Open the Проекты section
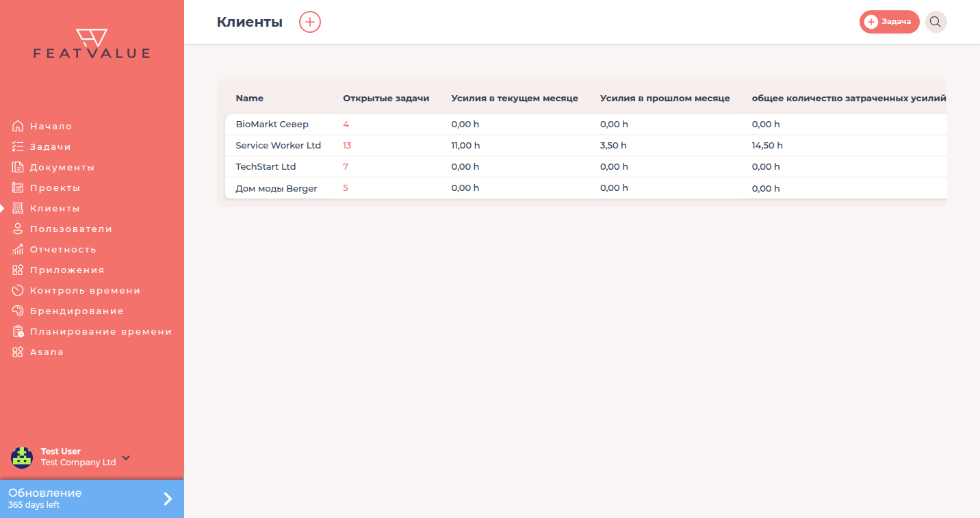The width and height of the screenshot is (980, 518). pos(55,187)
